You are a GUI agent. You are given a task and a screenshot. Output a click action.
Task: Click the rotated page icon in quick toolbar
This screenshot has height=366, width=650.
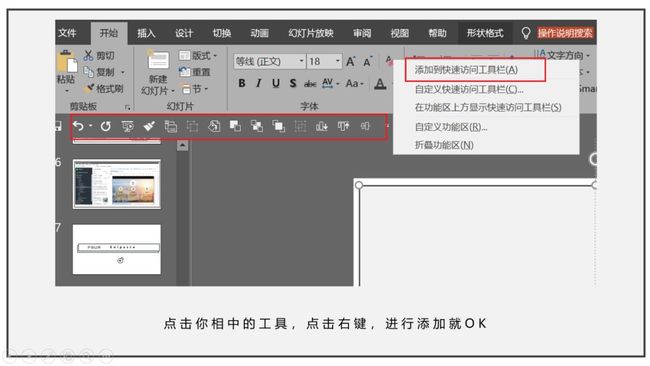214,126
